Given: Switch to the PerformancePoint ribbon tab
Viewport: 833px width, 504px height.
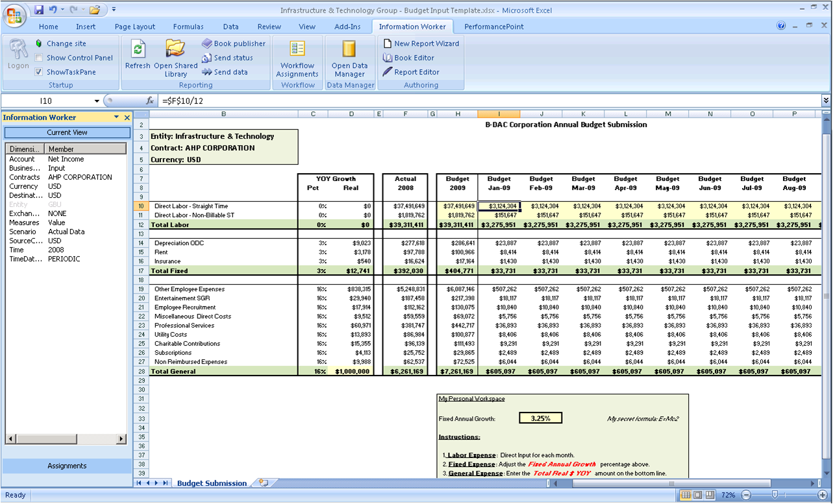Looking at the screenshot, I should [x=493, y=27].
